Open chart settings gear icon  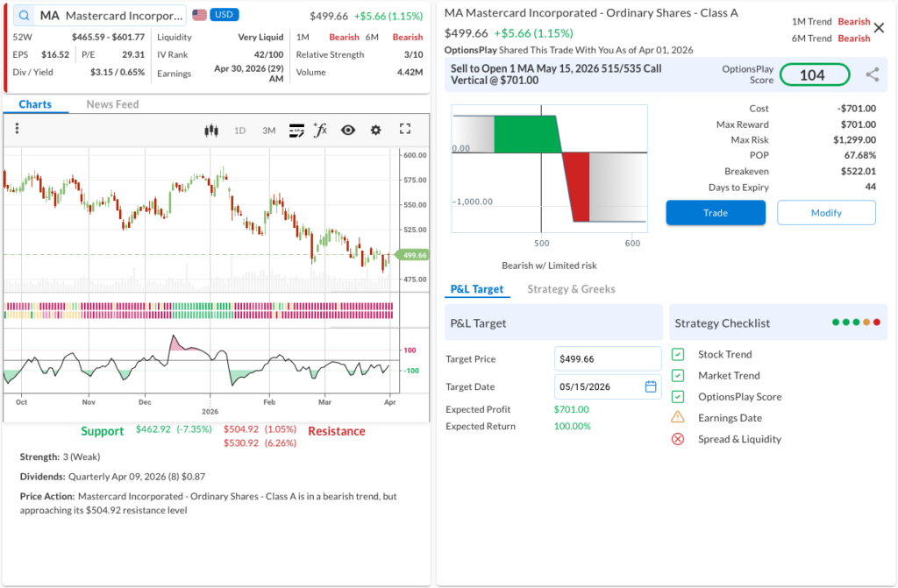(376, 130)
